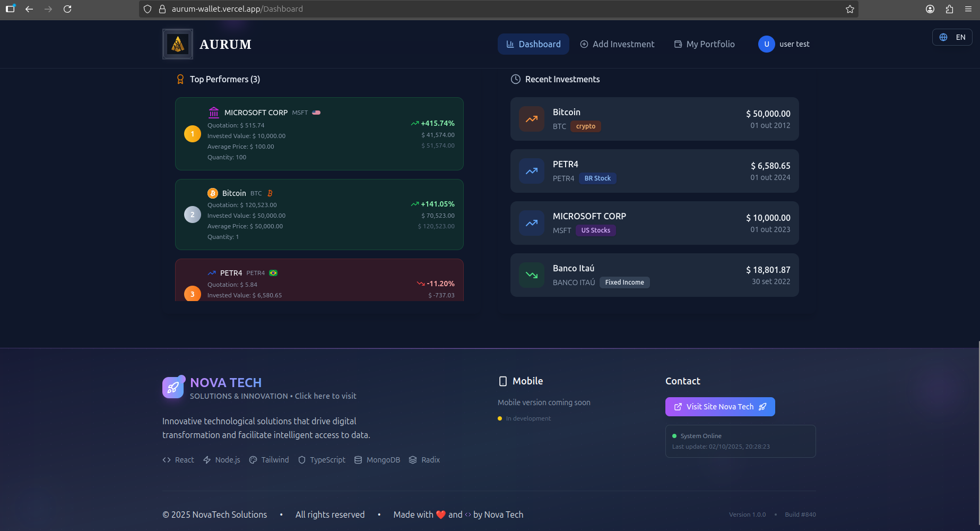Click the Bitcoin trend icon in Recent Investments

[532, 119]
